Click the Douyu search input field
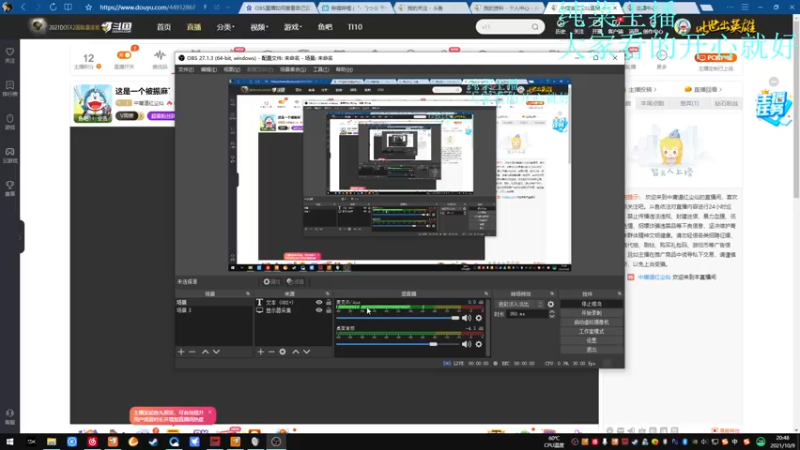The height and width of the screenshot is (450, 800). (x=504, y=27)
